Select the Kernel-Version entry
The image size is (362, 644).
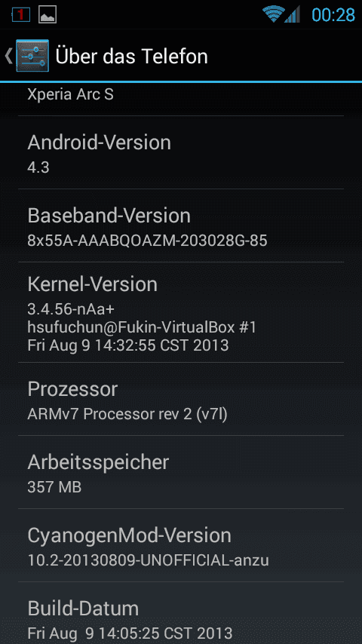pos(181,312)
